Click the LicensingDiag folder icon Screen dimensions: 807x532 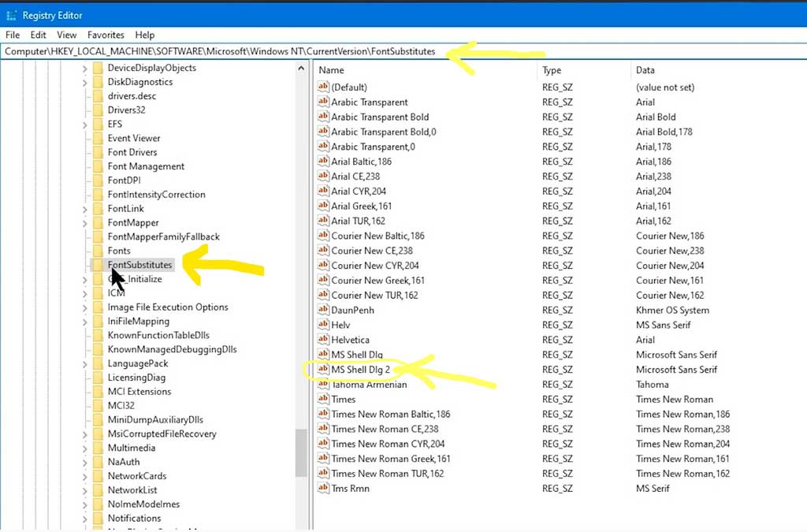pos(98,378)
